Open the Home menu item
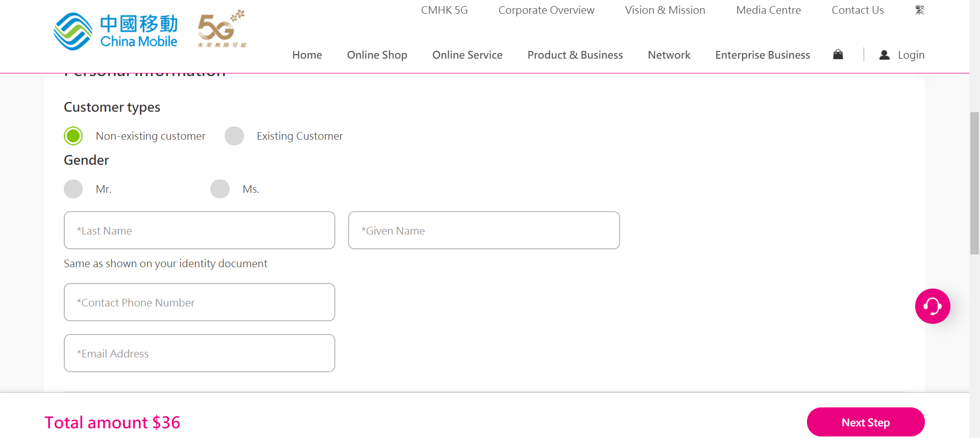This screenshot has height=438, width=980. point(307,55)
